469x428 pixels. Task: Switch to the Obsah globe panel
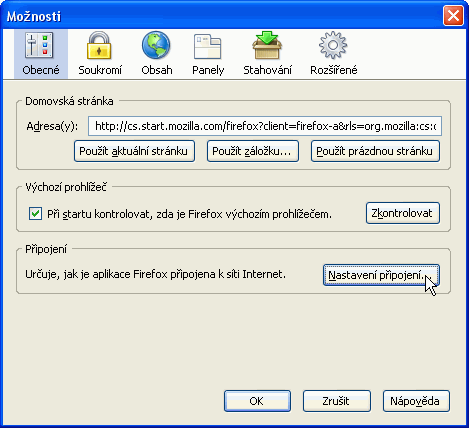tap(156, 54)
